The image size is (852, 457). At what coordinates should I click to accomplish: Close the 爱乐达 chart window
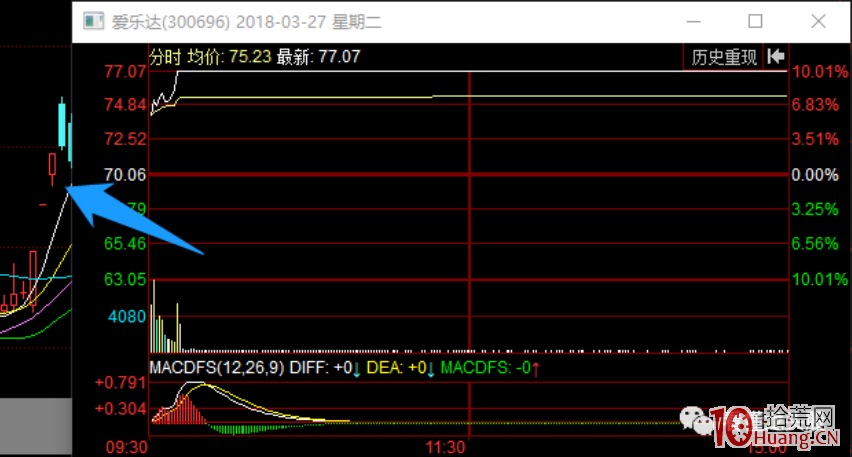[818, 22]
